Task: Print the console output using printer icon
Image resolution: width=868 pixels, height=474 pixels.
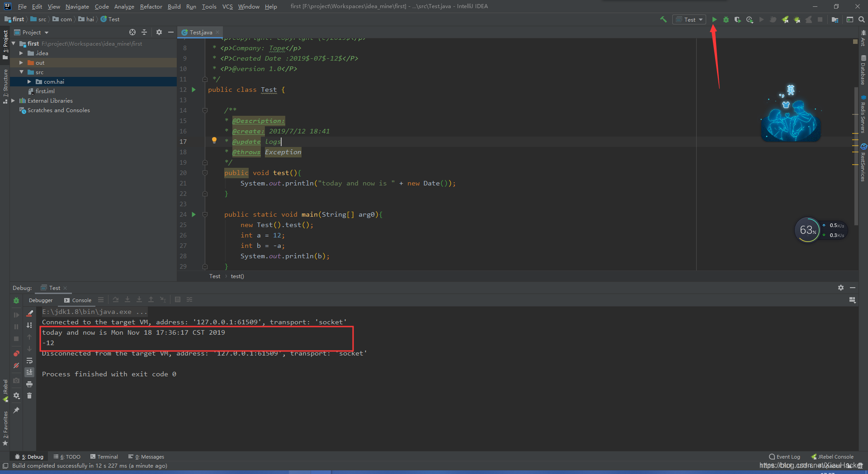Action: 30,384
